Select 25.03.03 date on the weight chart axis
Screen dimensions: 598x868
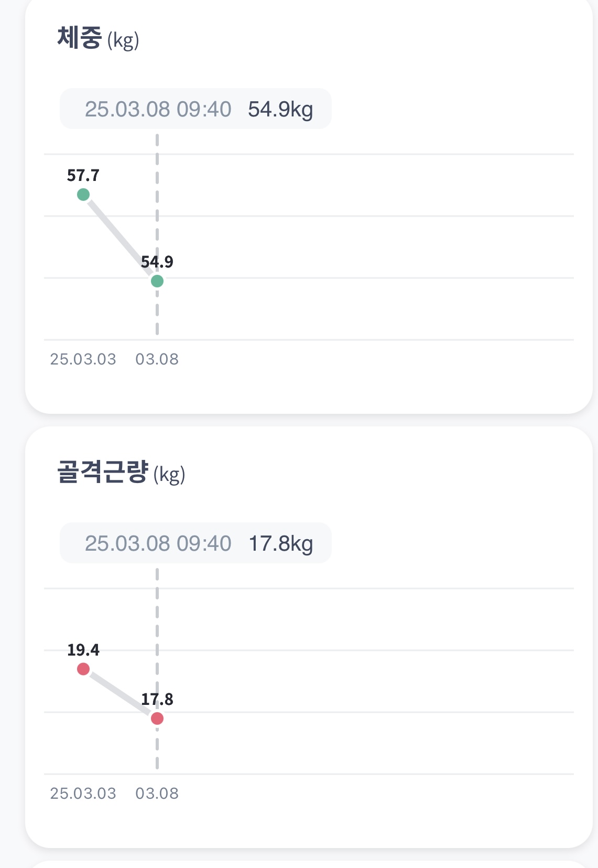[83, 359]
